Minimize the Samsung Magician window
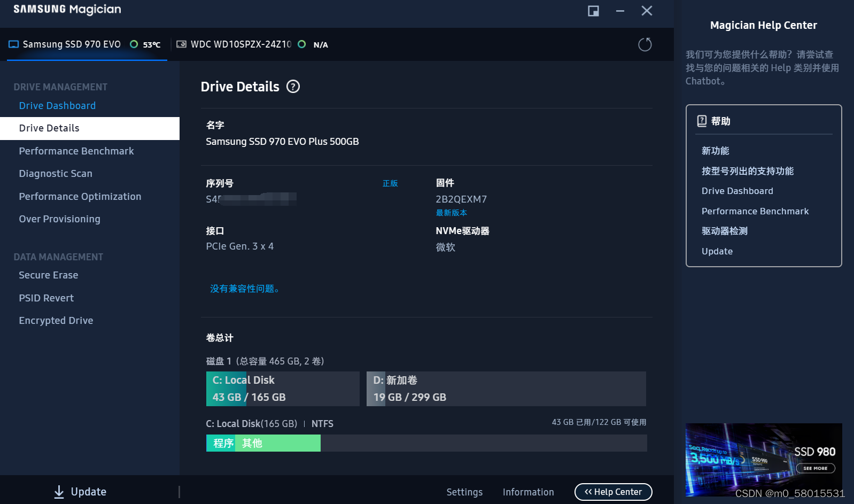 [x=620, y=11]
